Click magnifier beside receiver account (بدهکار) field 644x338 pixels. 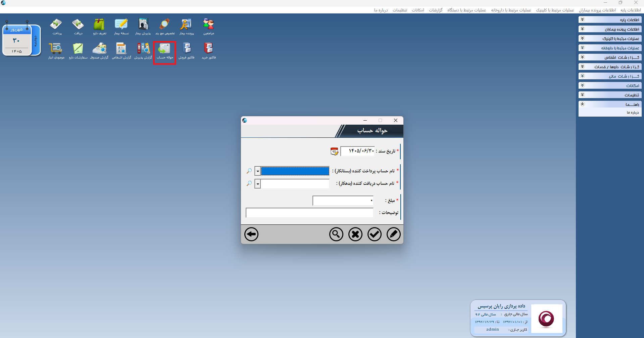[249, 183]
